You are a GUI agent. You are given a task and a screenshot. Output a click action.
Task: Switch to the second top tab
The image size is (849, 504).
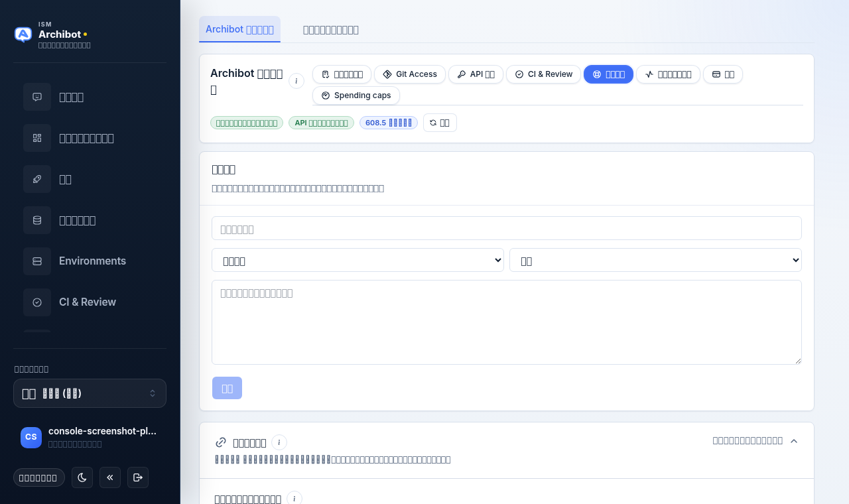point(331,29)
